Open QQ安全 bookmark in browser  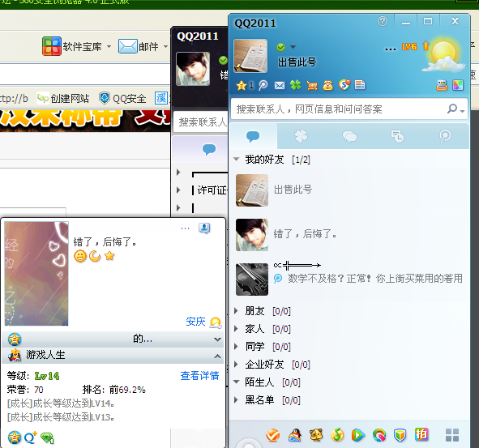123,98
